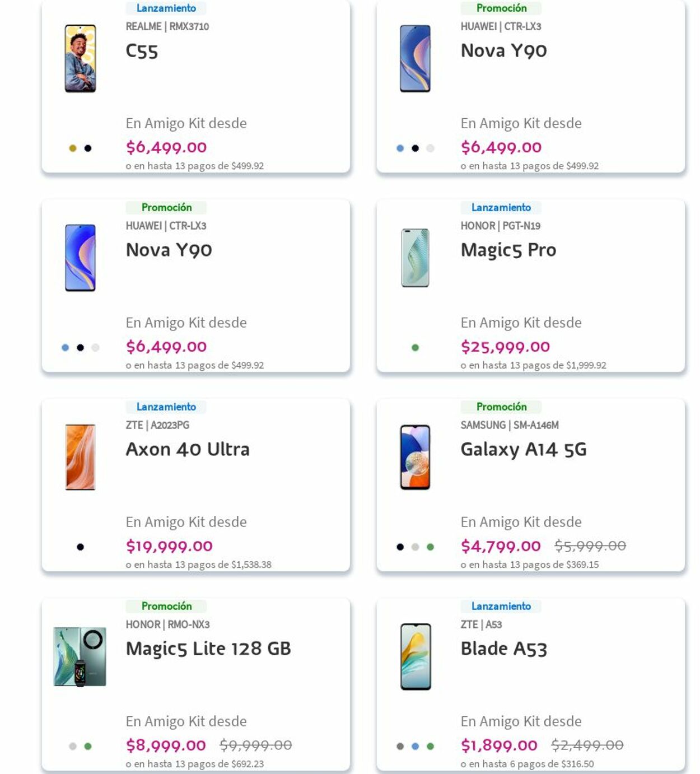The height and width of the screenshot is (774, 700).
Task: Choose the black color dot for realme C55
Action: [88, 148]
